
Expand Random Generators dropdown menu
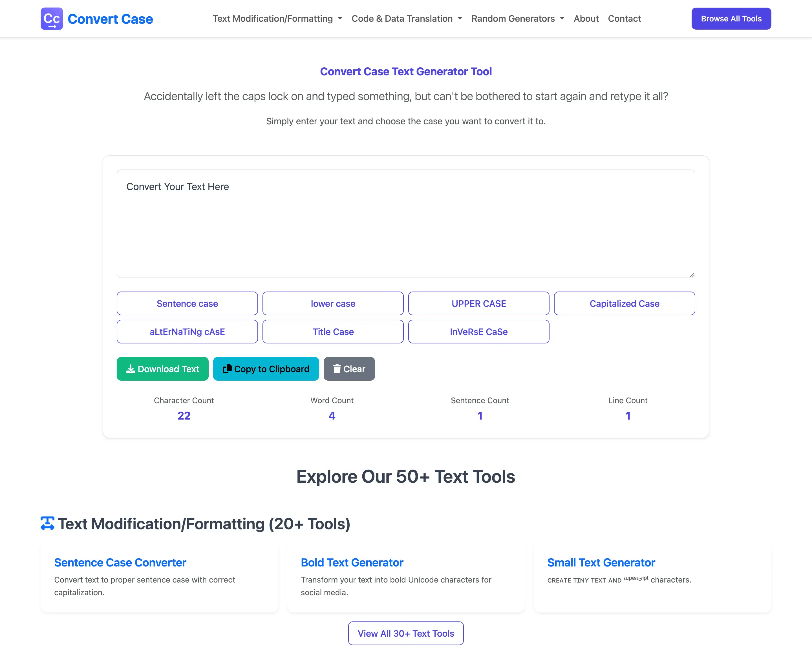pyautogui.click(x=517, y=18)
